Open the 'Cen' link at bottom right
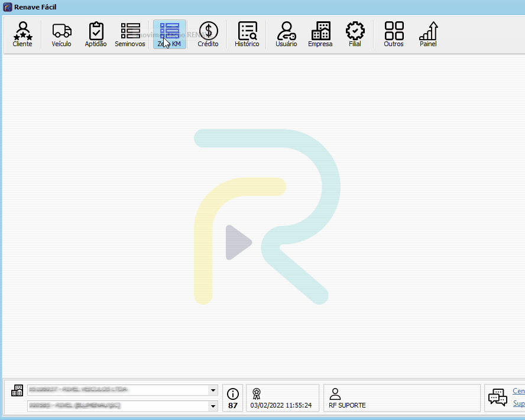525x420 pixels. click(x=518, y=391)
